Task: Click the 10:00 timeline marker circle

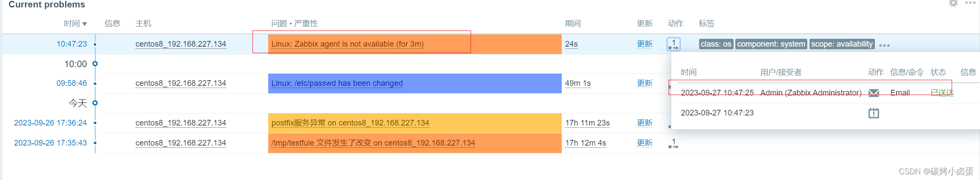Action: pos(95,64)
